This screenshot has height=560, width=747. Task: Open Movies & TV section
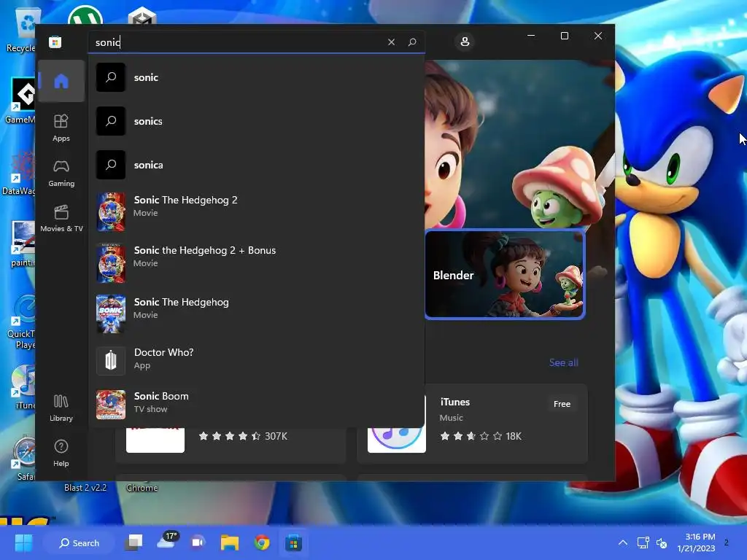click(61, 219)
